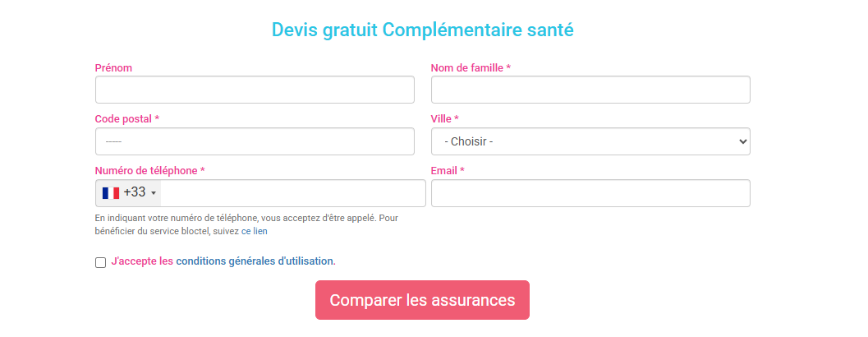Select the Code postal input box
Image resolution: width=868 pixels, height=337 pixels.
point(255,141)
